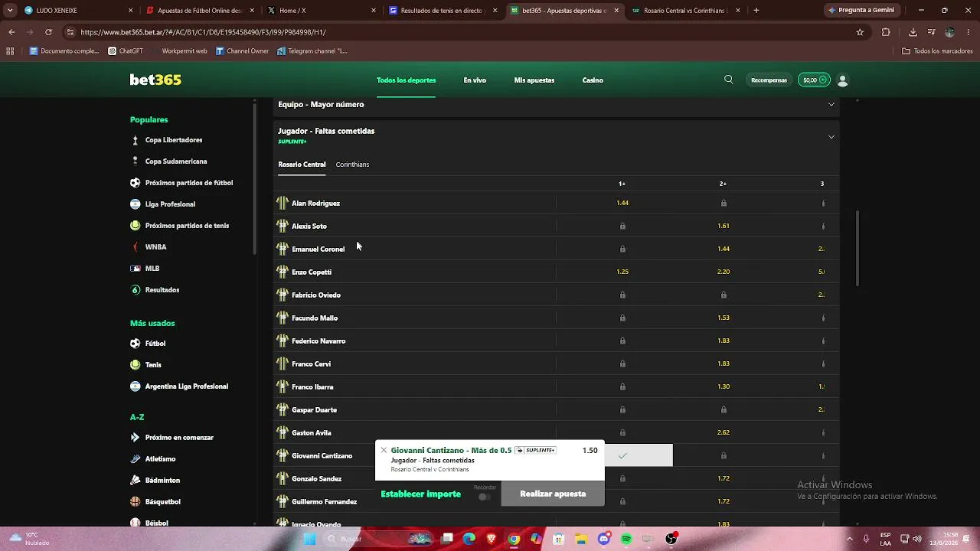980x551 pixels.
Task: Open Chrome extensions puzzle icon
Action: click(886, 32)
